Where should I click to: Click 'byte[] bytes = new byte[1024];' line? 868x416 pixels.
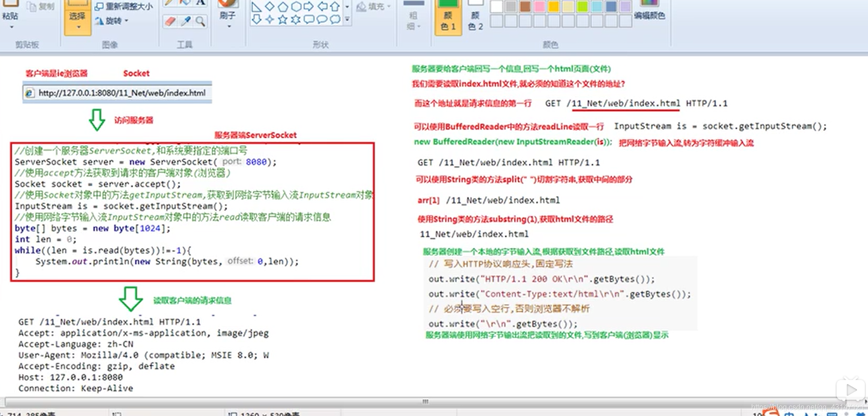click(93, 229)
